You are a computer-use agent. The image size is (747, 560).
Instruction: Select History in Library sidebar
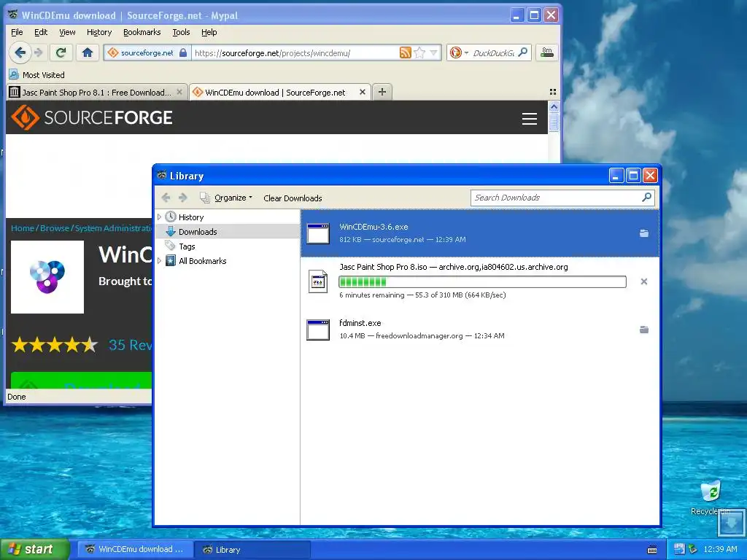click(x=191, y=217)
